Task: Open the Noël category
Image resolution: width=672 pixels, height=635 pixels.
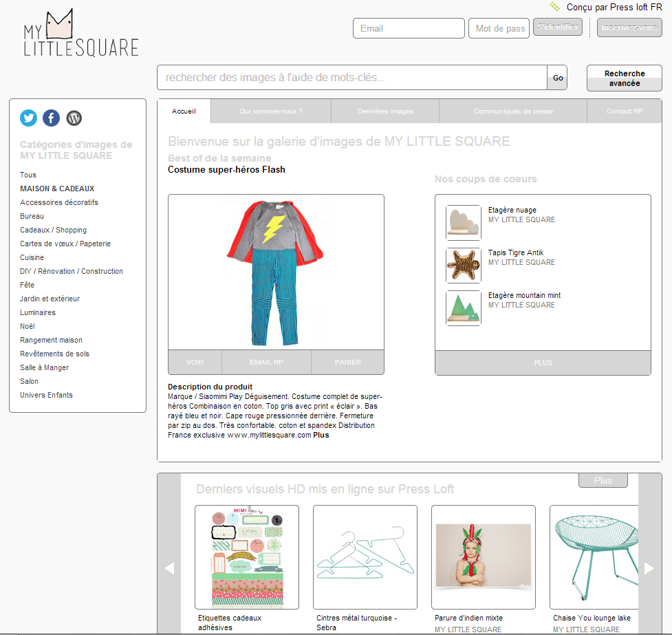Action: 27,326
